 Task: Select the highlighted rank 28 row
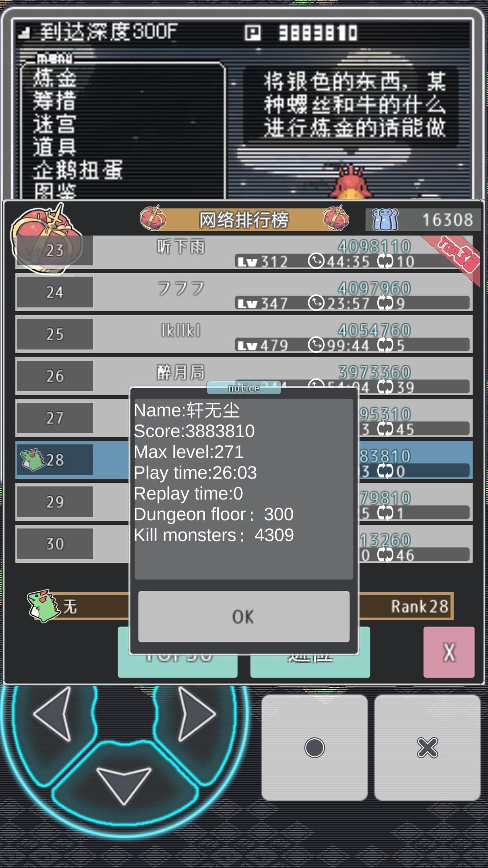pos(244,460)
